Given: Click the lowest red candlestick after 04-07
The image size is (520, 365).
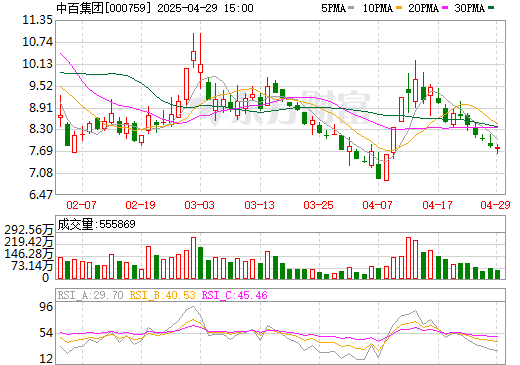Looking at the screenshot, I should click(x=386, y=167).
